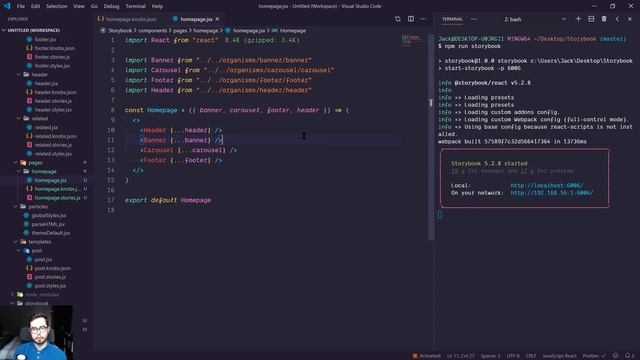Open post.styles.jsx in the explorer

pyautogui.click(x=50, y=286)
